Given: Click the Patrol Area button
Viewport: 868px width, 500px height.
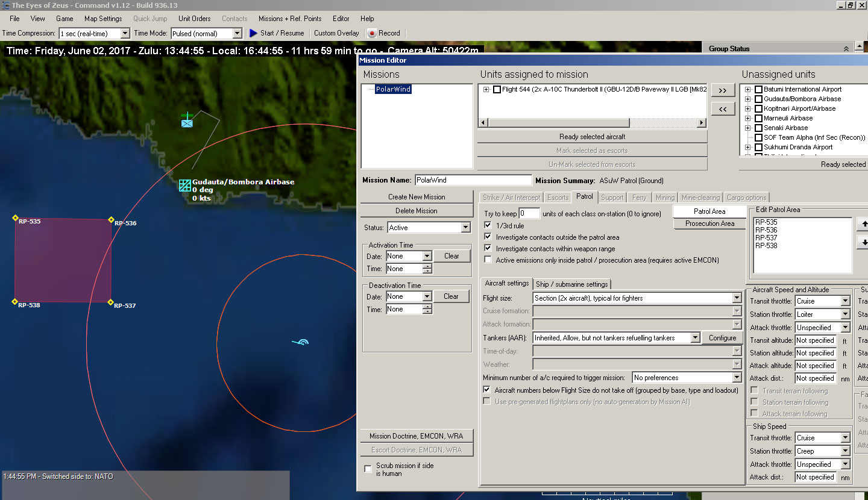Looking at the screenshot, I should point(709,211).
